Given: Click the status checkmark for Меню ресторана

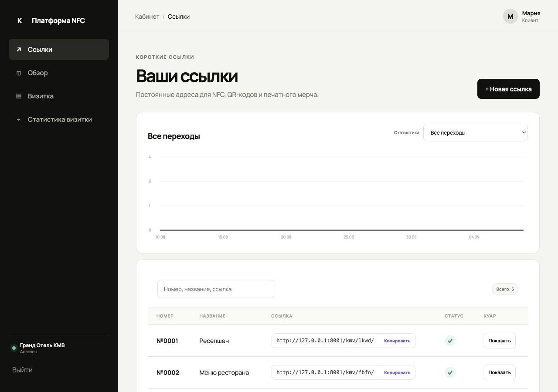Looking at the screenshot, I should (x=450, y=372).
